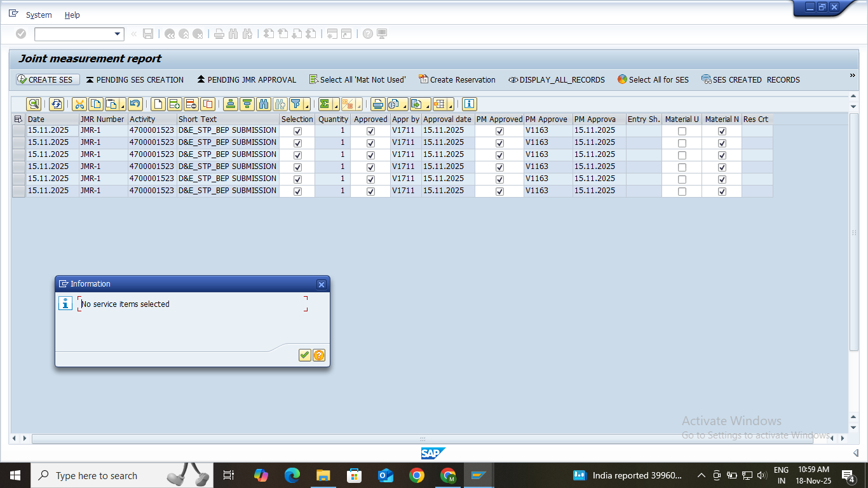Click the Refresh icon in ALV toolbar

tap(57, 104)
